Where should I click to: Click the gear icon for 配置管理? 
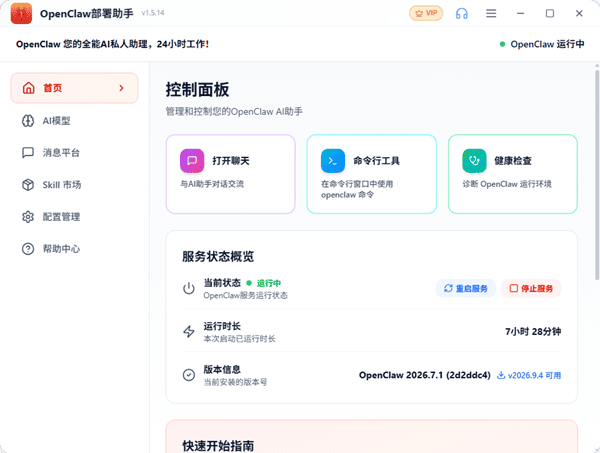[28, 217]
